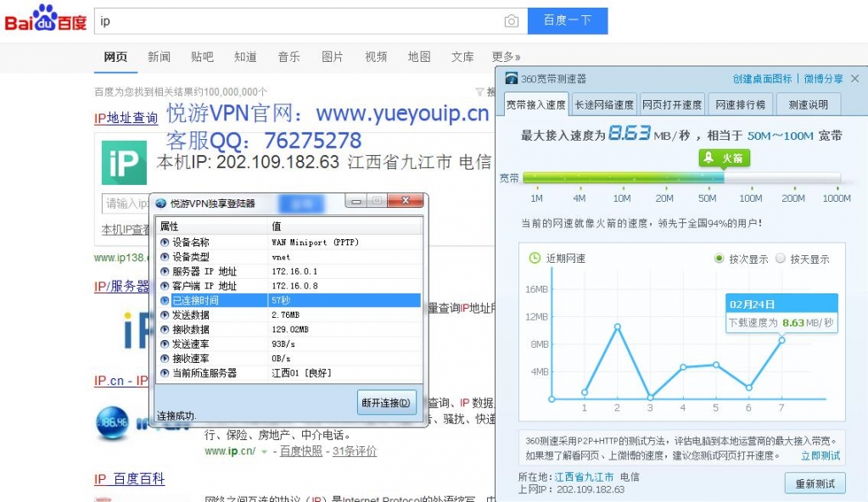868x502 pixels.
Task: Click the Baidu search input field
Action: (297, 21)
